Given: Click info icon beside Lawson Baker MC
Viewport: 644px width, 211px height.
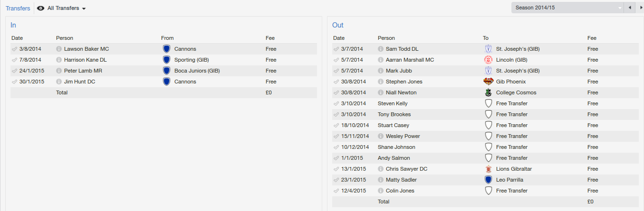Looking at the screenshot, I should coord(59,49).
